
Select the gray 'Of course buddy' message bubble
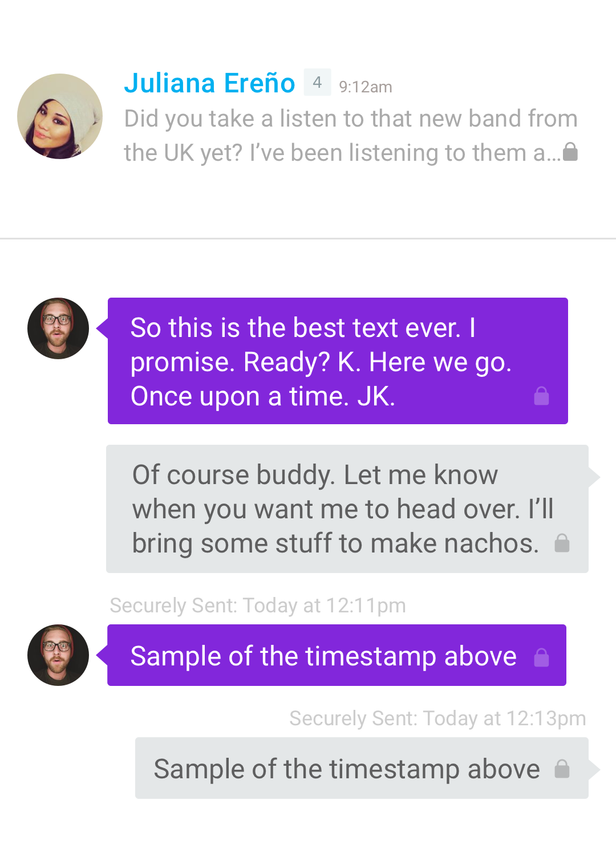pyautogui.click(x=347, y=509)
